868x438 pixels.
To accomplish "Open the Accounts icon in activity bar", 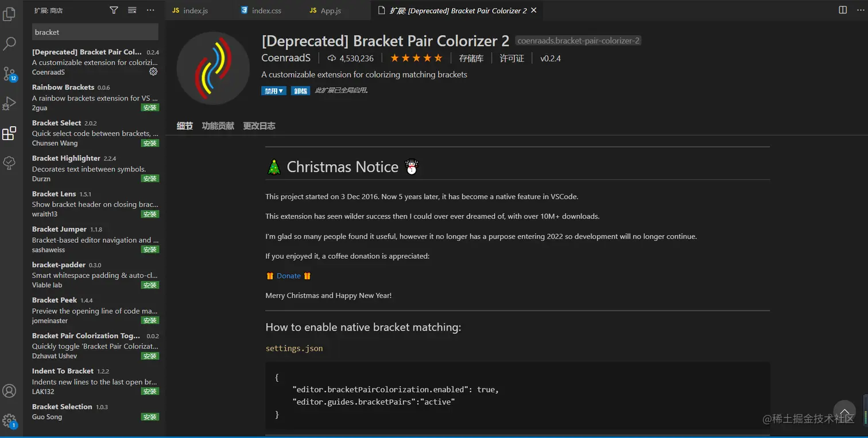I will tap(9, 391).
